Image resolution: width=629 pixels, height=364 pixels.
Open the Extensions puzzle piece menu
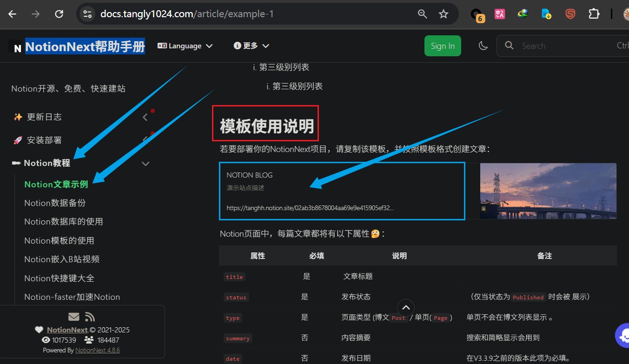click(594, 14)
